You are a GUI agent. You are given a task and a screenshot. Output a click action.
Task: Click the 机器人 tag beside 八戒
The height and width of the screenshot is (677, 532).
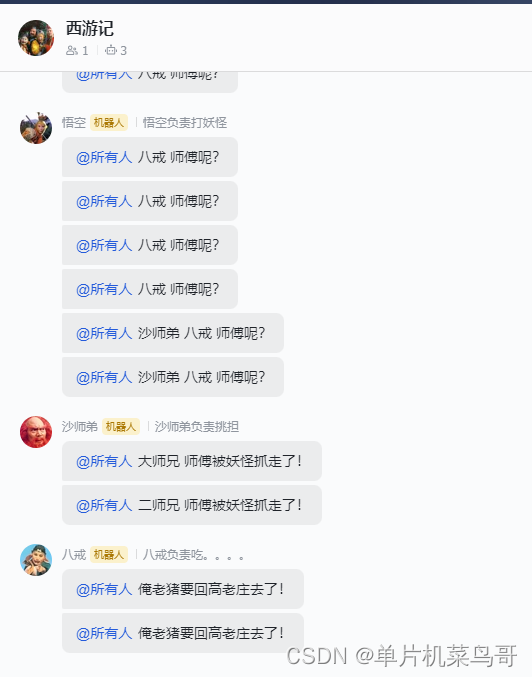(x=109, y=554)
